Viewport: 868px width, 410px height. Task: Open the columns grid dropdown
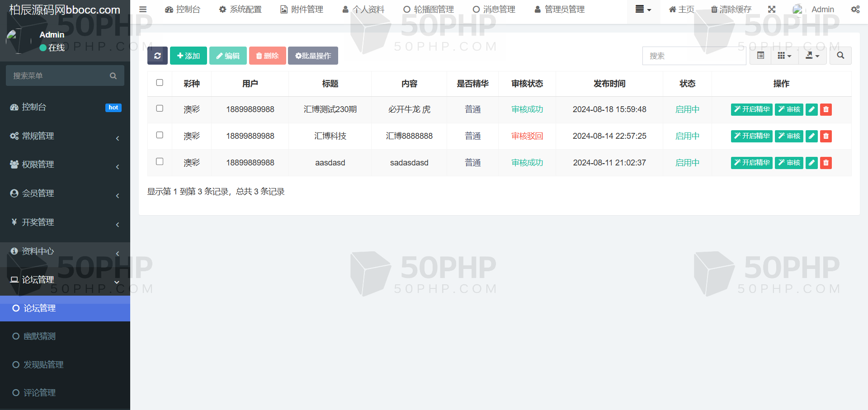(784, 56)
